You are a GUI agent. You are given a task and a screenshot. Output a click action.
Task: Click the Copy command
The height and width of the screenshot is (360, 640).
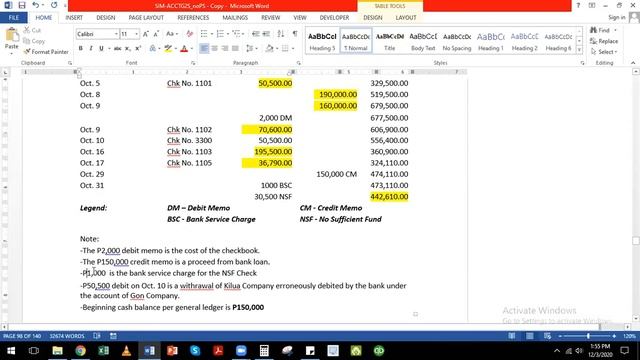[x=34, y=41]
